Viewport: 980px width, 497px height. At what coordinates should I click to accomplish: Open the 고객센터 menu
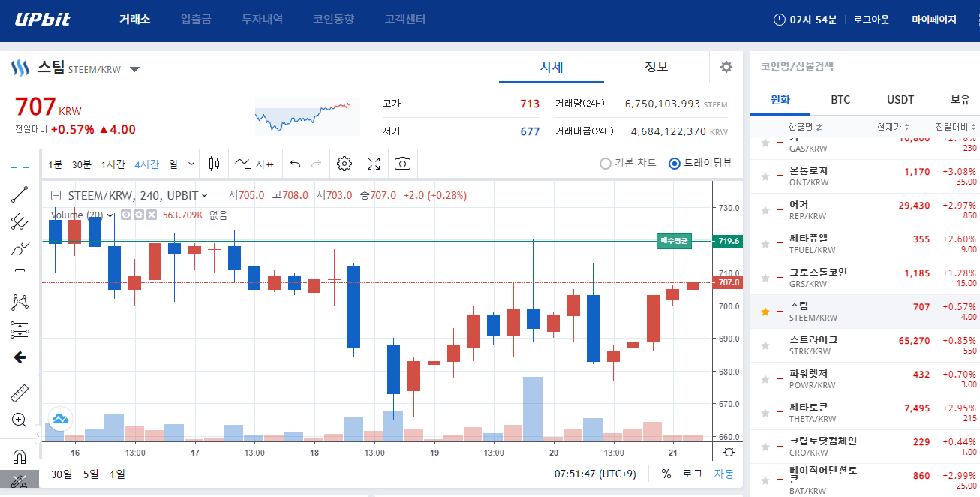(405, 20)
